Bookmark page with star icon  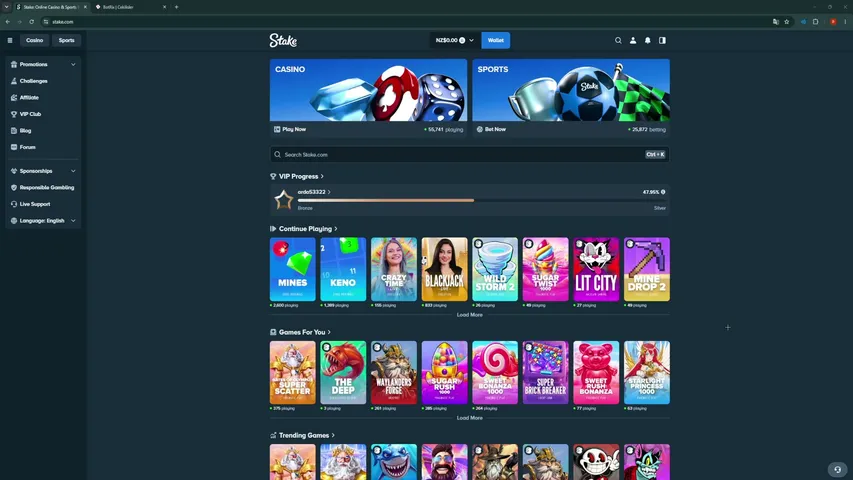coord(787,22)
